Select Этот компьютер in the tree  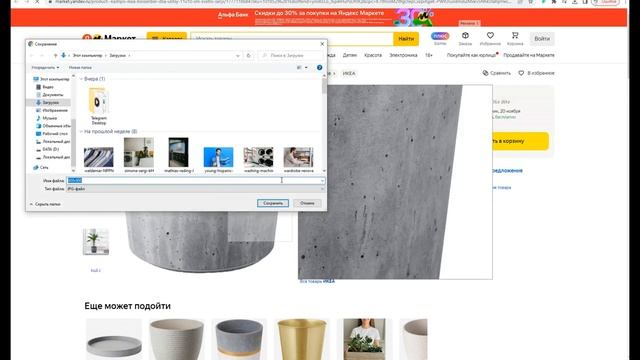point(52,79)
